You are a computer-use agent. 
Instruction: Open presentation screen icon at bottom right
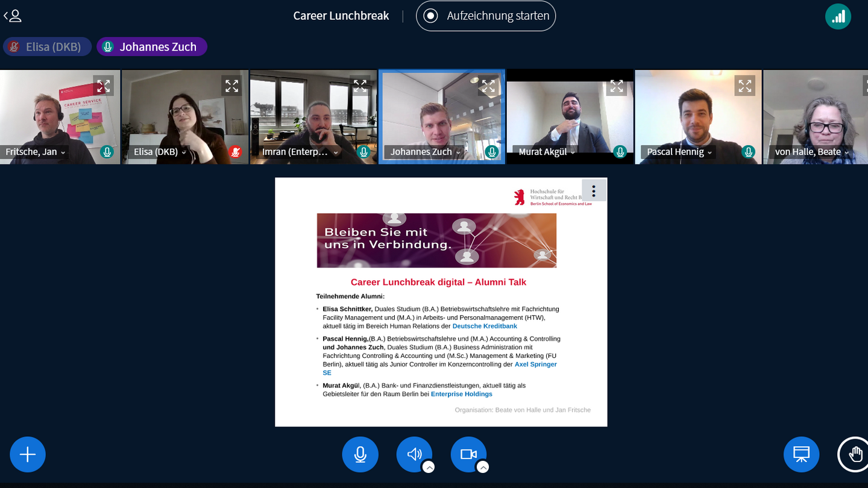tap(801, 454)
